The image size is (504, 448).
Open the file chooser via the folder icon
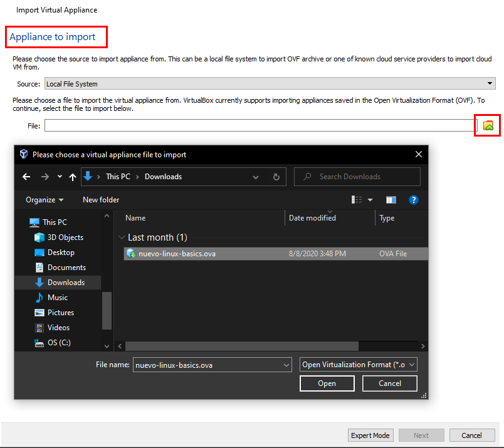point(488,125)
